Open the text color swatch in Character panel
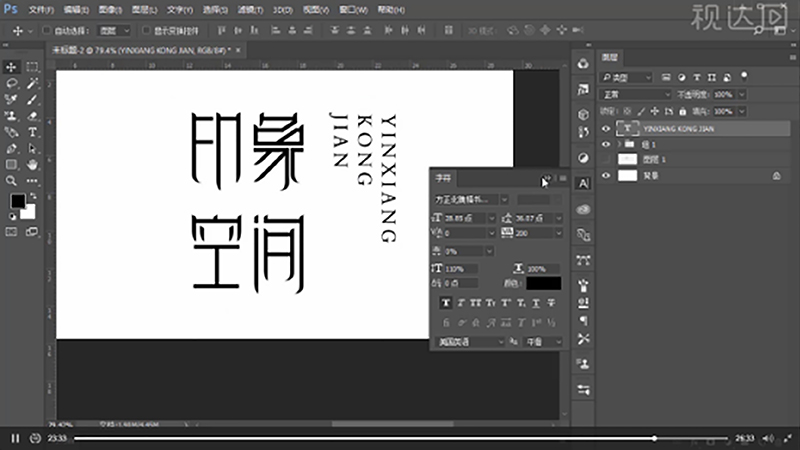 coord(543,283)
